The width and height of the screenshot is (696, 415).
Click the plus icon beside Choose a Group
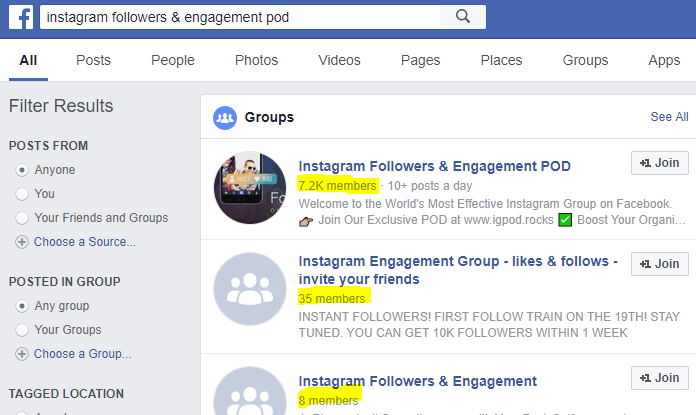coord(22,354)
